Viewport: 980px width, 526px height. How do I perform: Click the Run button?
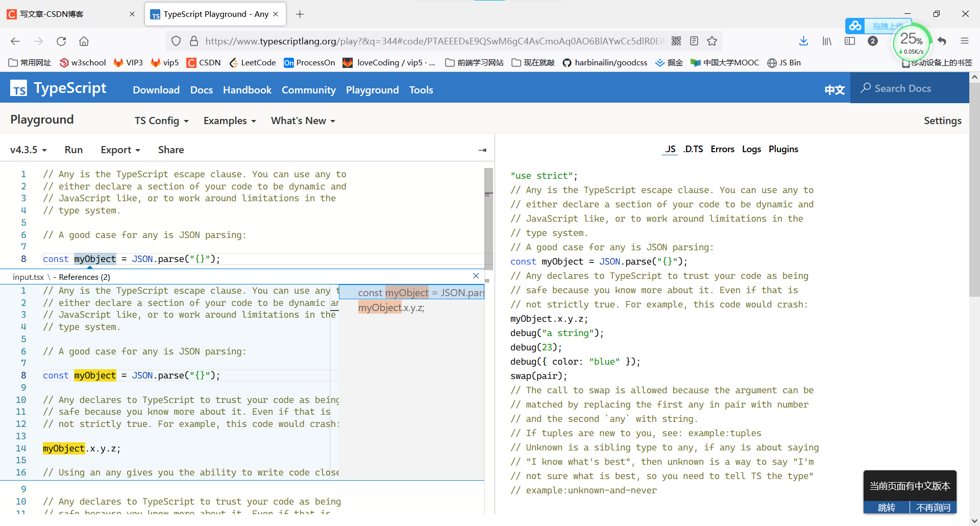click(x=73, y=150)
